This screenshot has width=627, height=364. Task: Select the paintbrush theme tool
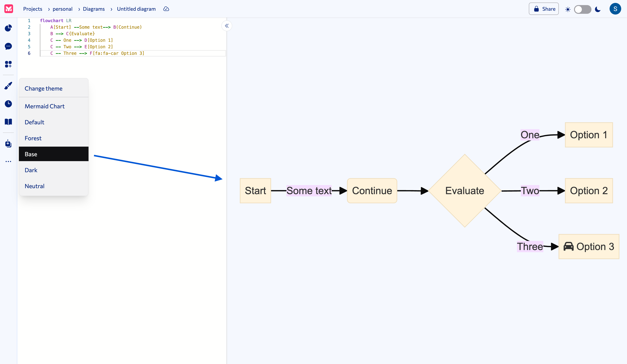[x=8, y=86]
